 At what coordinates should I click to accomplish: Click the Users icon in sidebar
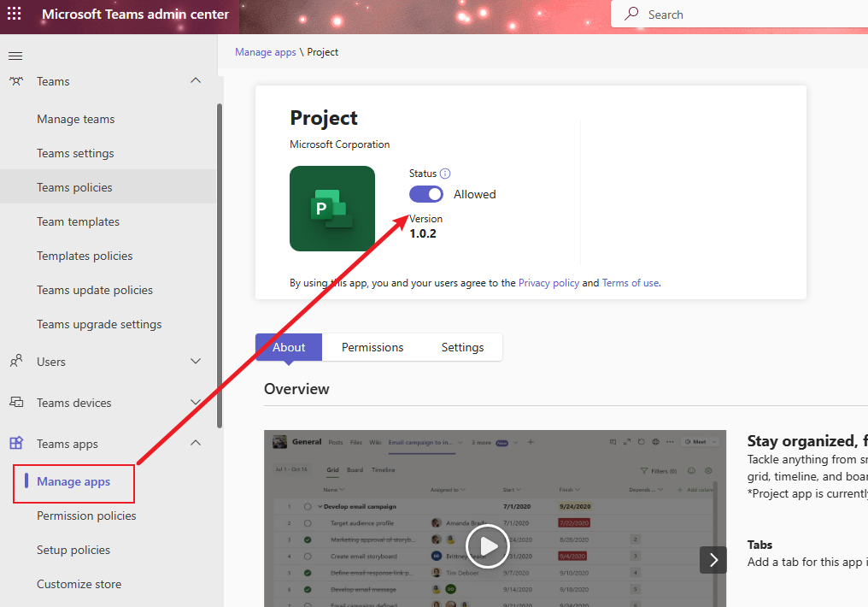(16, 361)
